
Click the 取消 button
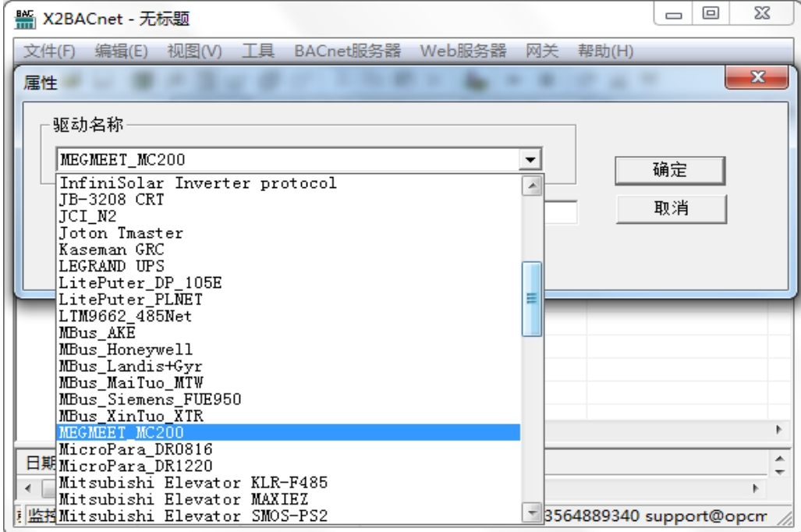click(671, 208)
